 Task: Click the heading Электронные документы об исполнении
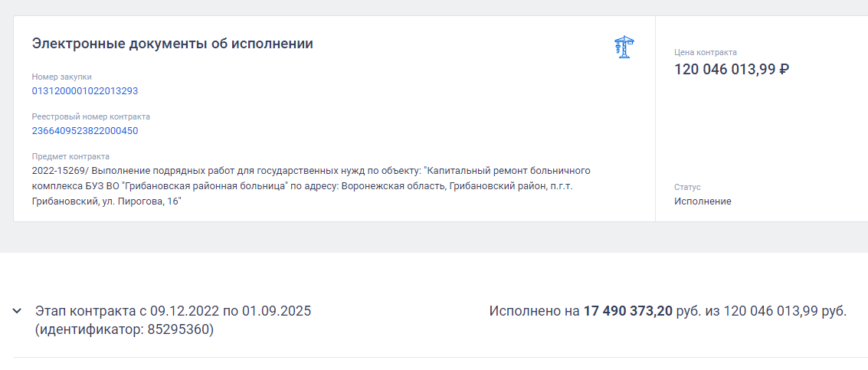[172, 44]
